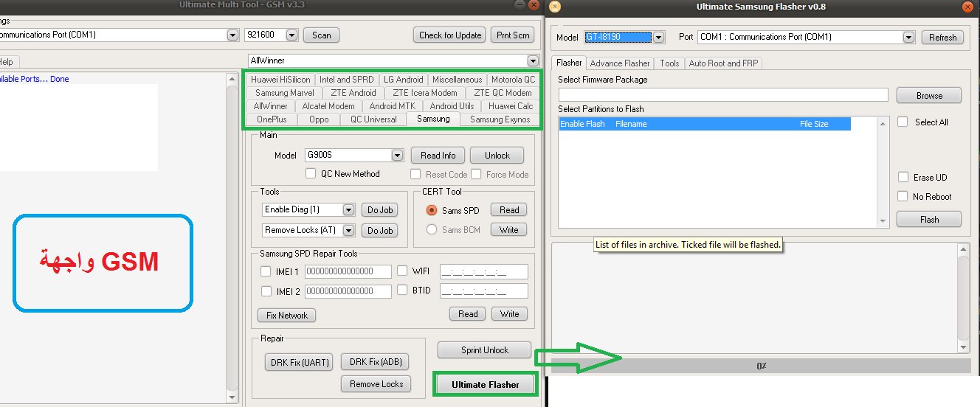
Task: Click the Prnt Scrn button
Action: click(513, 35)
